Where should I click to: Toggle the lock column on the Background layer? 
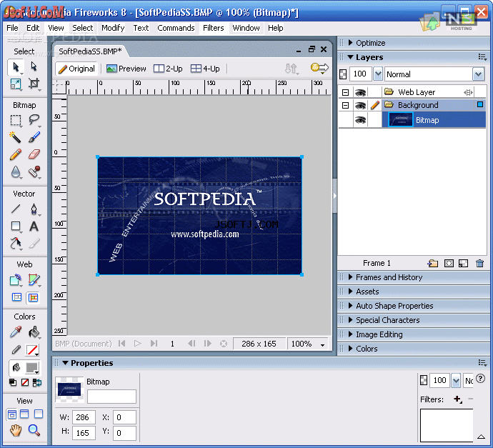point(375,105)
